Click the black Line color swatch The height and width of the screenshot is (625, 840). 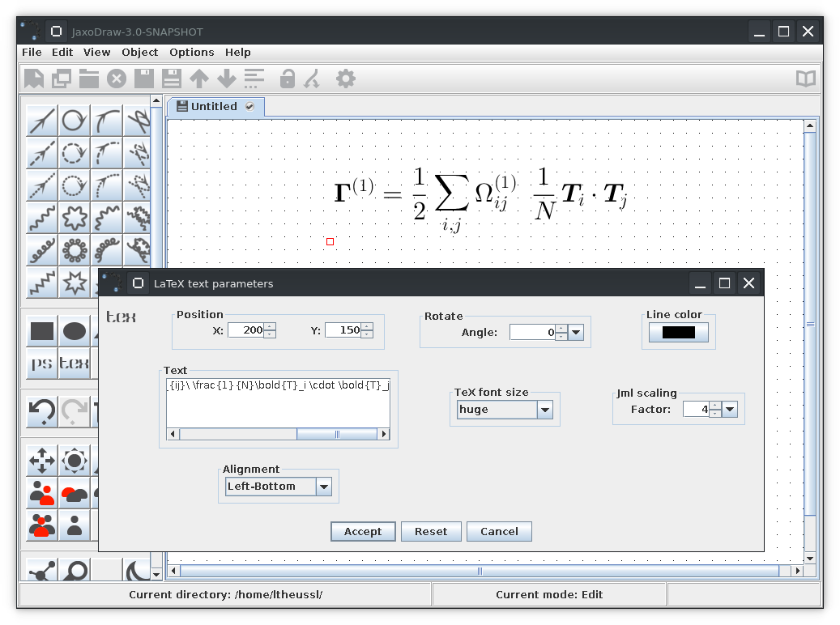click(x=678, y=333)
